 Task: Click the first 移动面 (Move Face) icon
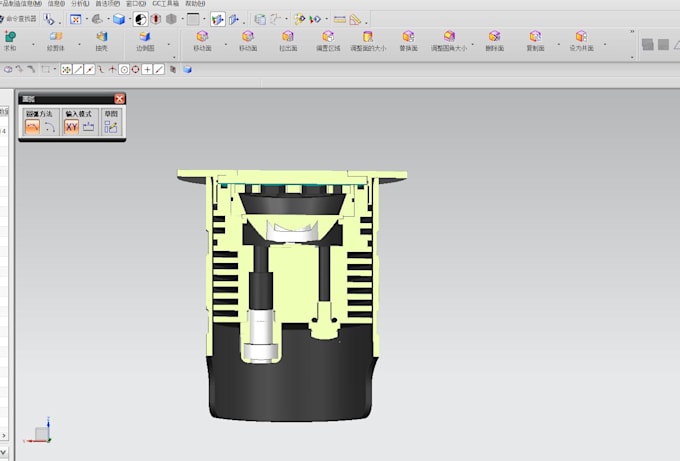coord(202,36)
